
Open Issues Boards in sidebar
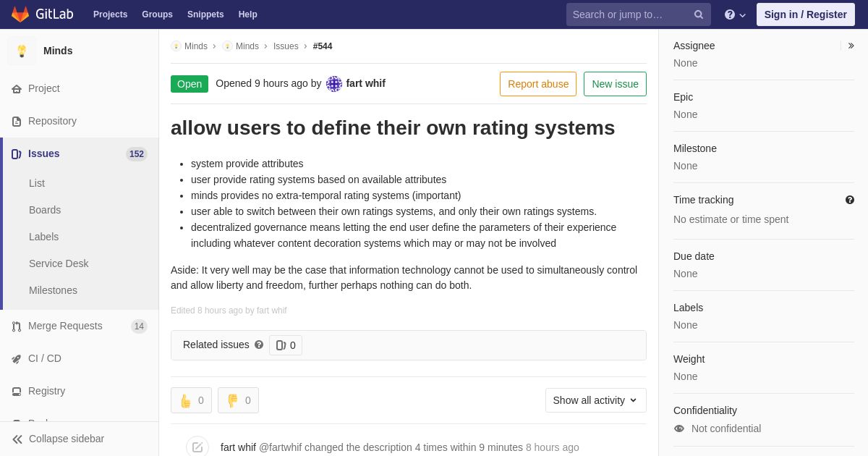pyautogui.click(x=45, y=210)
